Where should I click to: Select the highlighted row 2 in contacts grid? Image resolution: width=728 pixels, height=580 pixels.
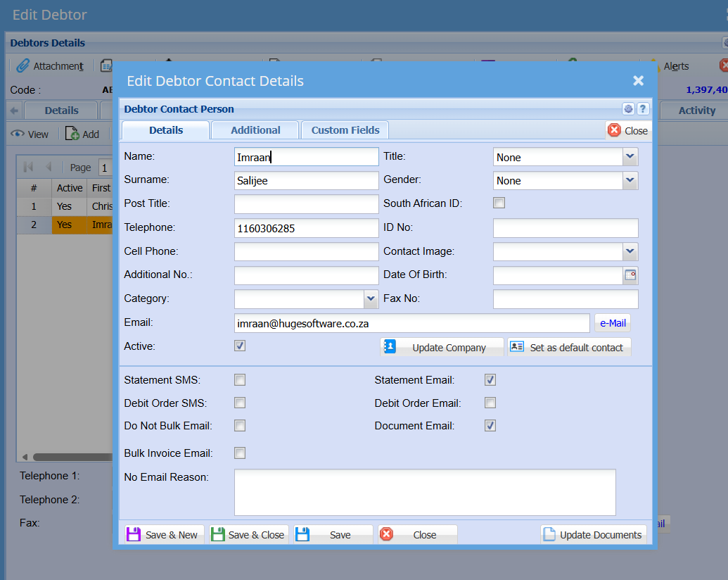click(65, 225)
